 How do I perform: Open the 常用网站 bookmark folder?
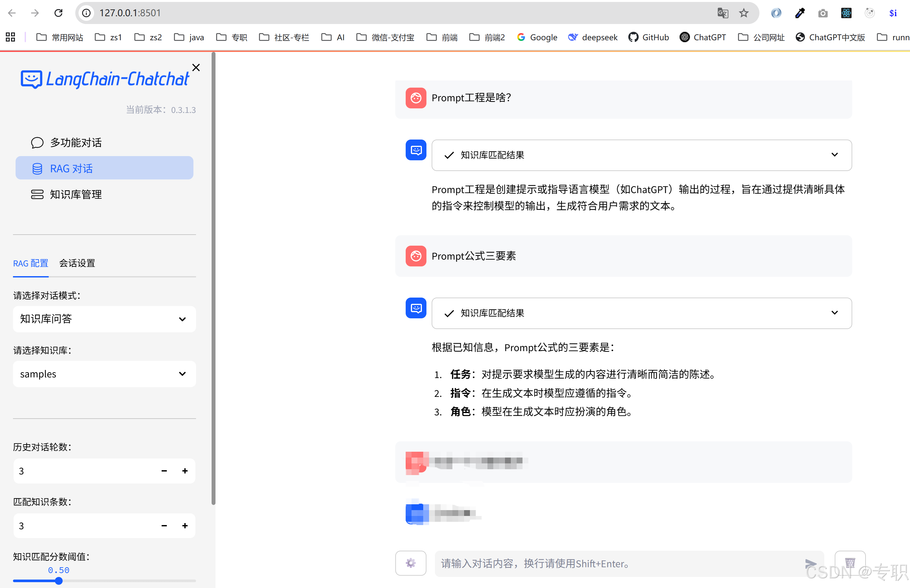(x=60, y=37)
